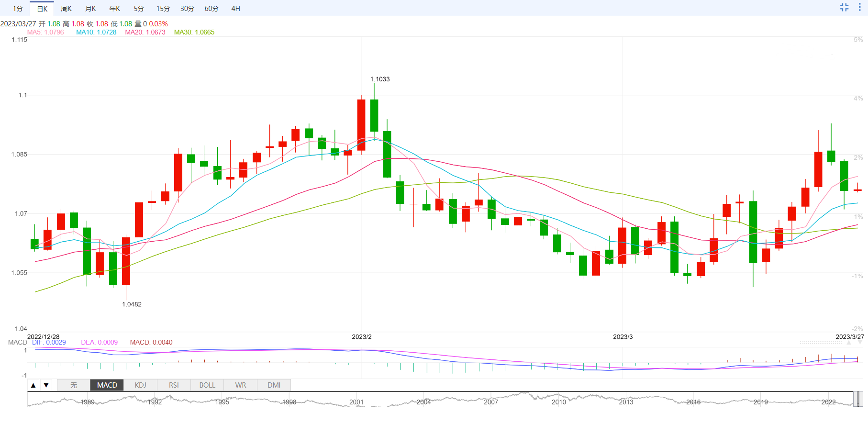Switch to 4H timeframe tab
Screen dimensions: 868x424
[236, 9]
